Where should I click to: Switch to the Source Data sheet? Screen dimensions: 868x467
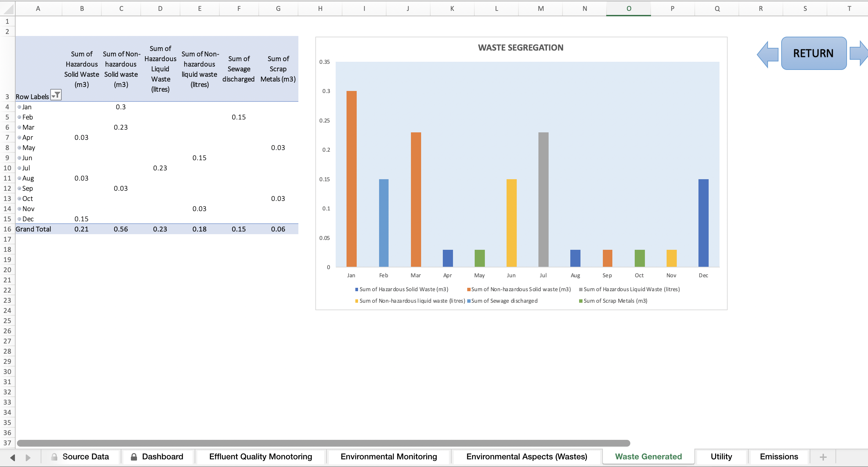(x=81, y=457)
